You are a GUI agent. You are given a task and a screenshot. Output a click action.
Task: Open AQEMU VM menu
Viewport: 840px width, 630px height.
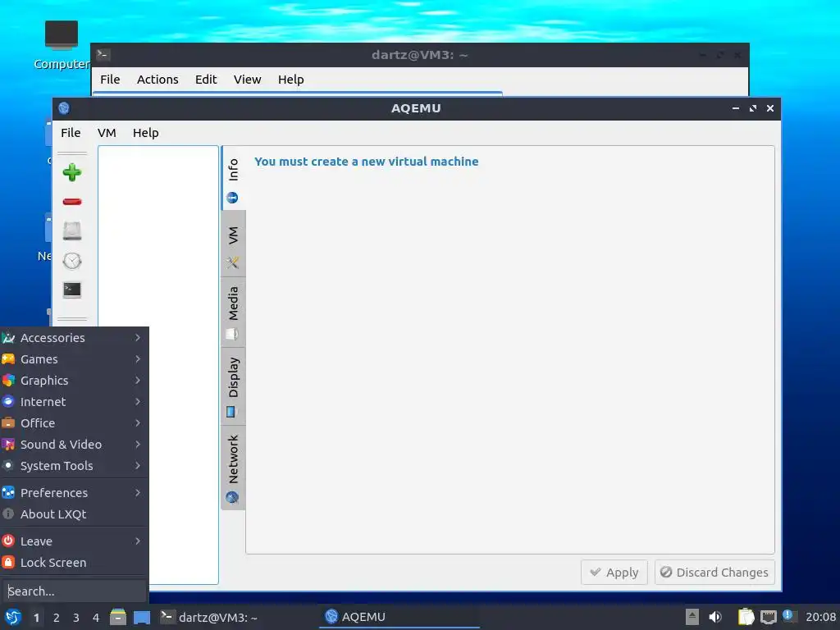point(107,133)
